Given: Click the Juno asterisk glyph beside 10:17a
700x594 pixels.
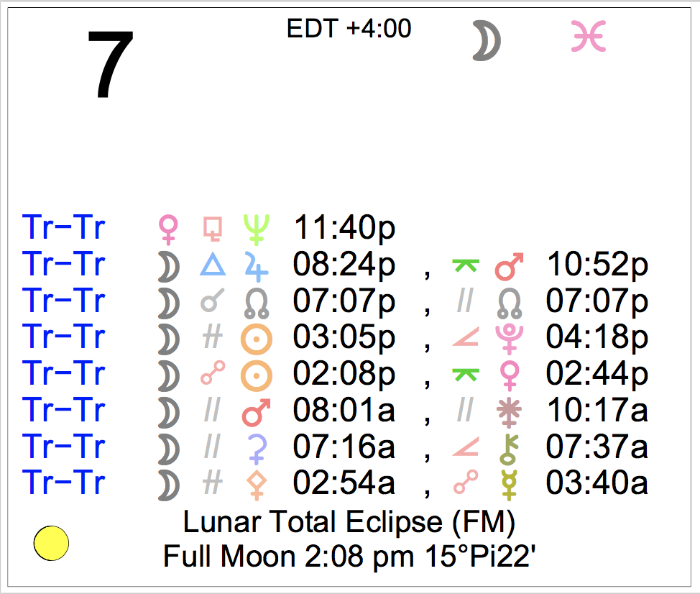Looking at the screenshot, I should coord(510,411).
